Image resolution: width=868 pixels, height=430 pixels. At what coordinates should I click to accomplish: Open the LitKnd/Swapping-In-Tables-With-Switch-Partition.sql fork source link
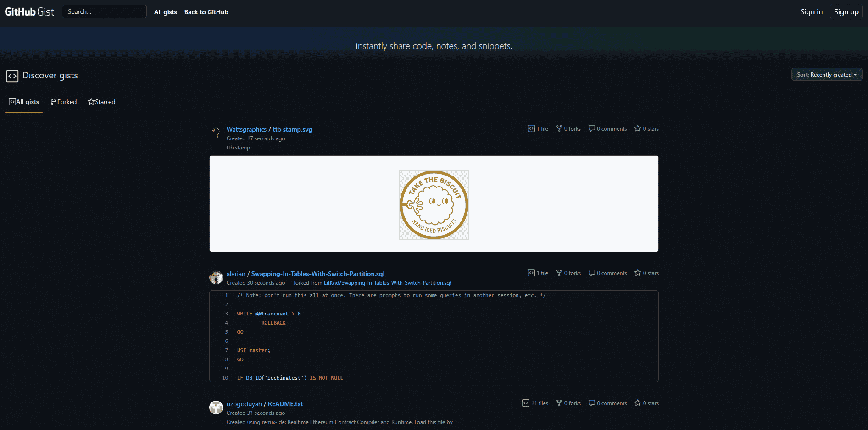pos(388,283)
